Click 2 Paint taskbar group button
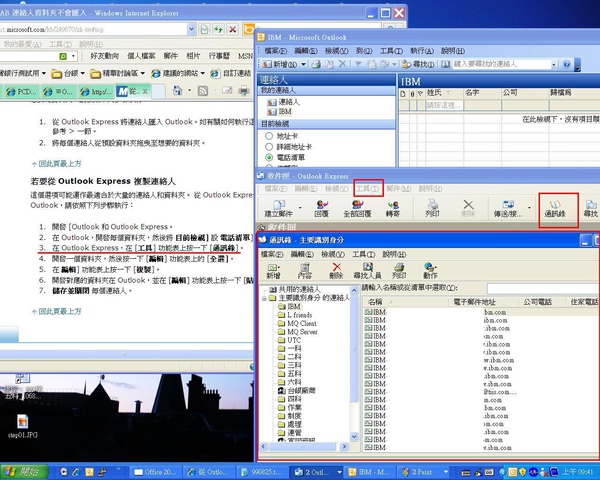The height and width of the screenshot is (480, 600). (x=423, y=472)
